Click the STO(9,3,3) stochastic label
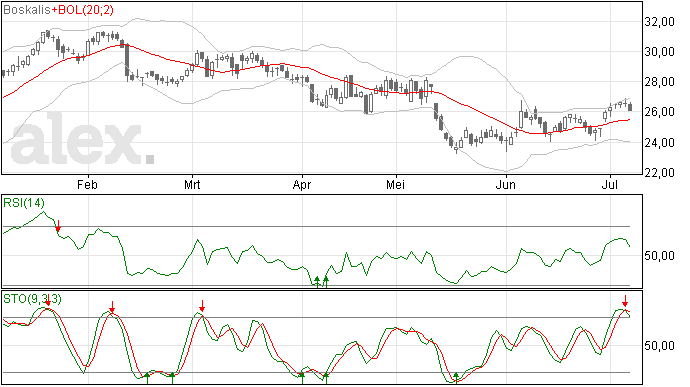Image resolution: width=690 pixels, height=387 pixels. [x=32, y=299]
